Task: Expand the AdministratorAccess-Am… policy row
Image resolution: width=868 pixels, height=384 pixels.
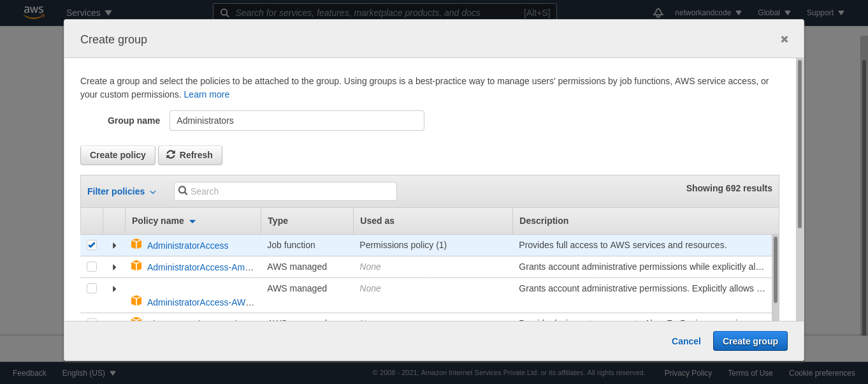Action: (114, 267)
